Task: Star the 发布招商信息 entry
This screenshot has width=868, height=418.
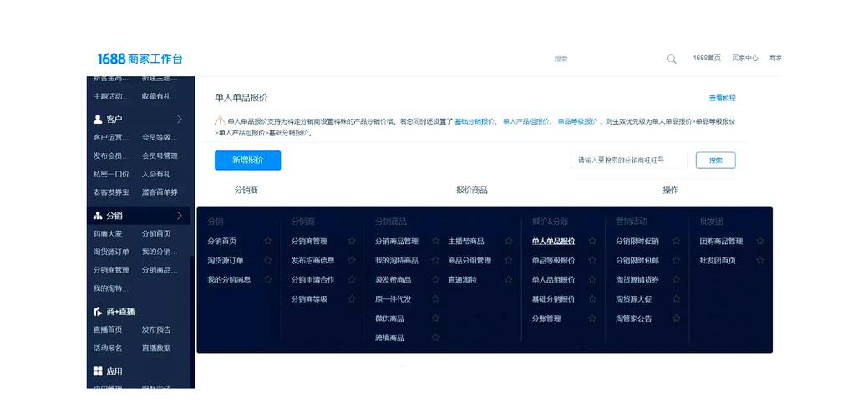Action: pyautogui.click(x=352, y=260)
